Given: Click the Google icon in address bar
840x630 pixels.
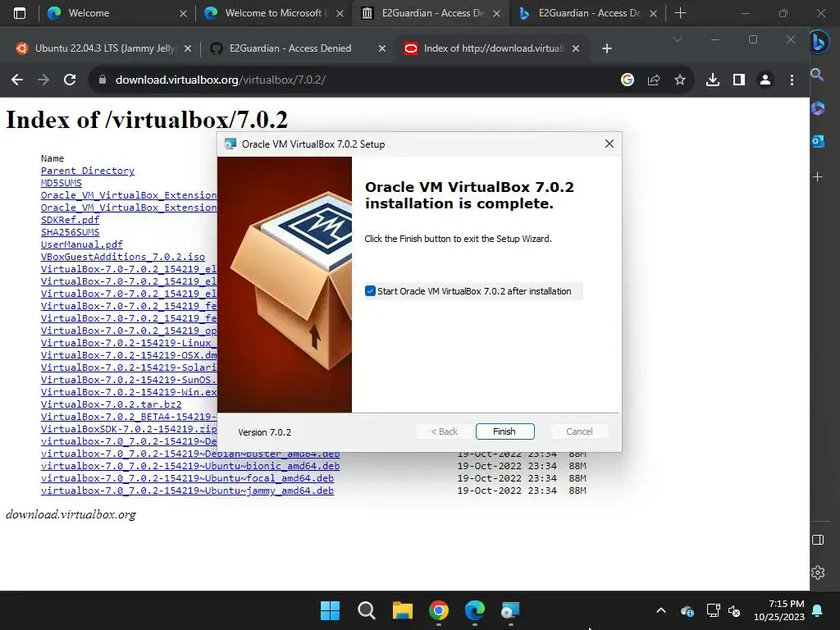Looking at the screenshot, I should 628,80.
